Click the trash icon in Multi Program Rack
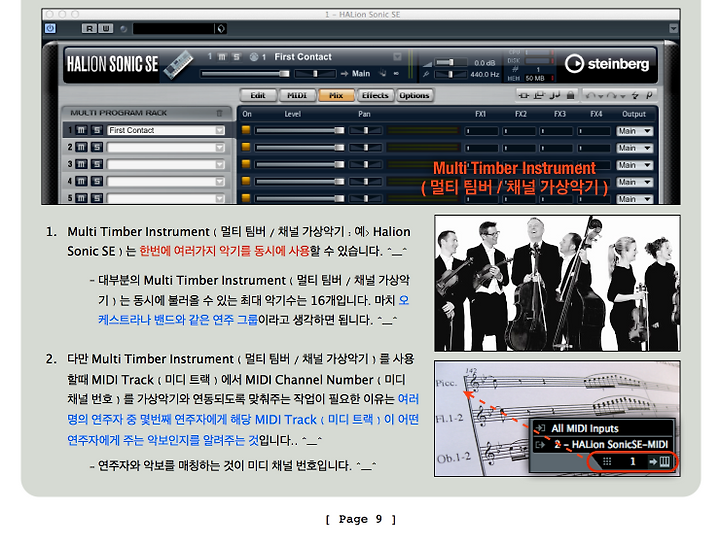 pos(219,112)
